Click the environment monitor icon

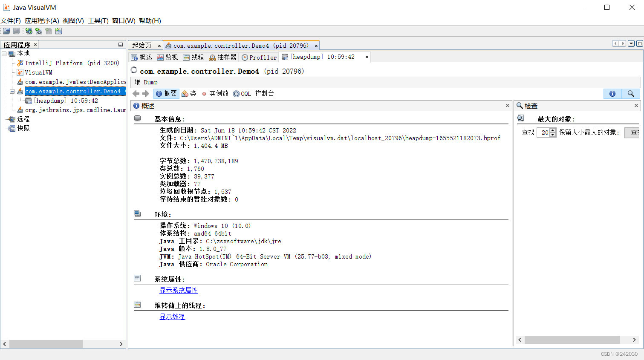tap(137, 213)
